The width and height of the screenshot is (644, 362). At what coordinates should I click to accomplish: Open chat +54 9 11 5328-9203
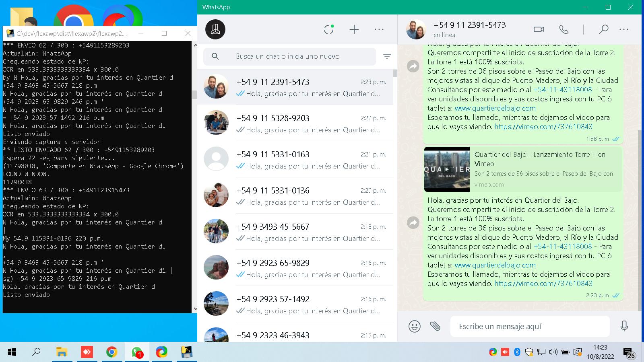[295, 123]
